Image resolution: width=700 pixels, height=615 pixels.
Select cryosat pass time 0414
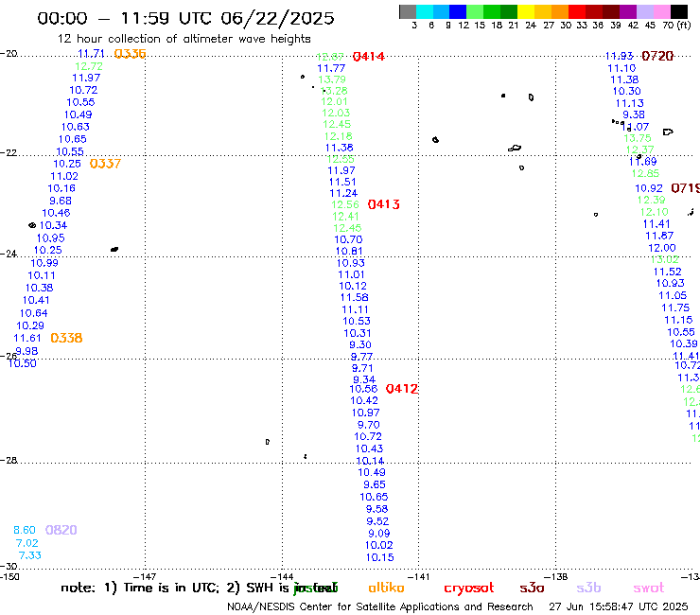point(368,56)
